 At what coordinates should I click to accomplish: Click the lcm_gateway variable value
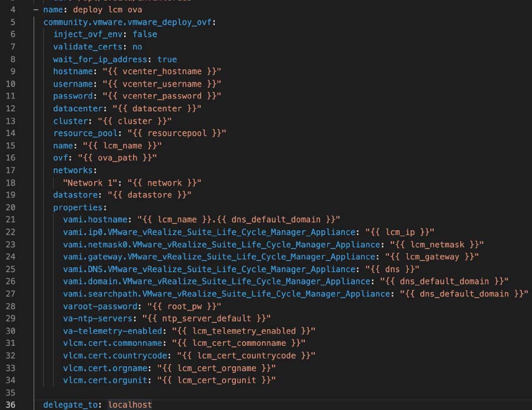click(431, 257)
